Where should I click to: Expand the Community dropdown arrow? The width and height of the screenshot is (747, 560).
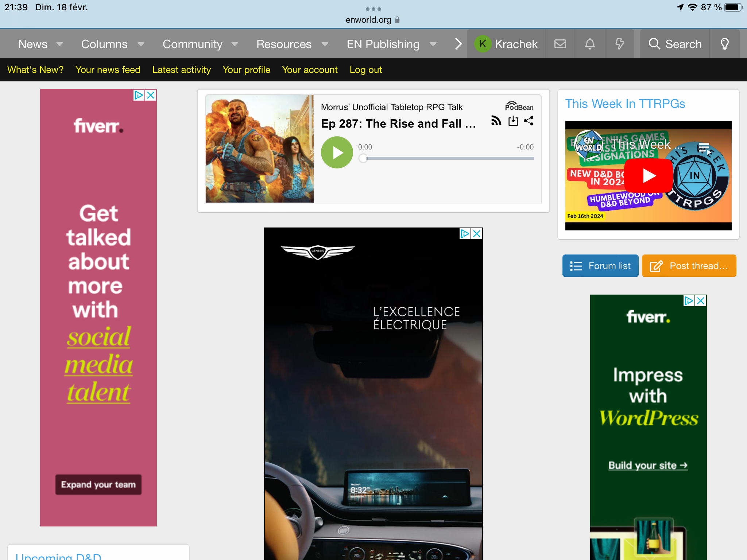coord(235,44)
